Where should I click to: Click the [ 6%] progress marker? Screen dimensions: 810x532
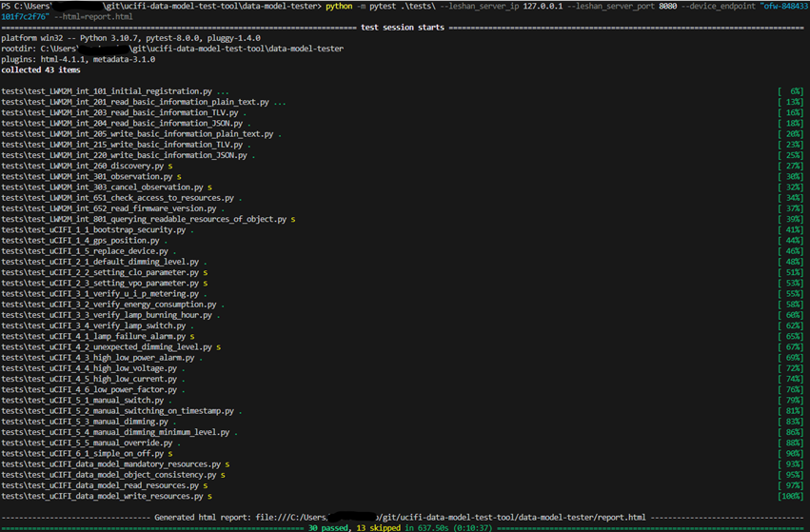tap(790, 91)
